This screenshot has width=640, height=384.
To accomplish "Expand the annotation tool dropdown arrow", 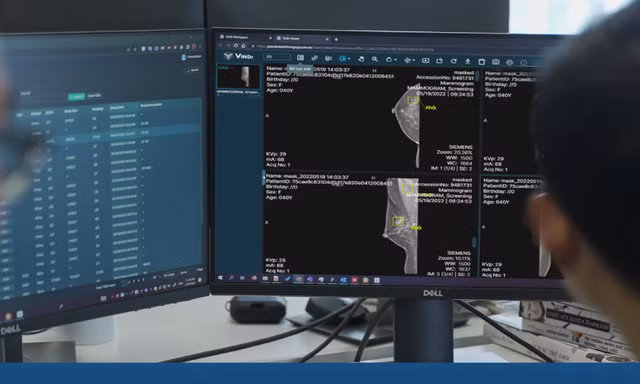I will 413,60.
